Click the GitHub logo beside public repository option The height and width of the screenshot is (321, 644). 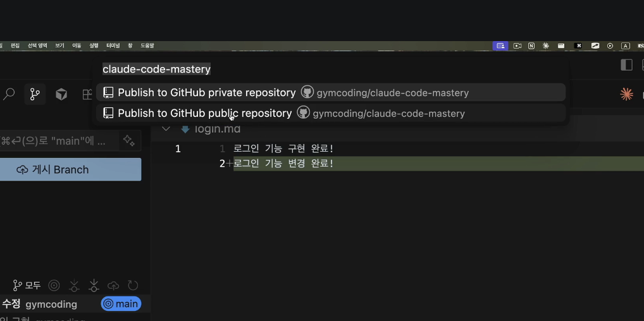(303, 112)
